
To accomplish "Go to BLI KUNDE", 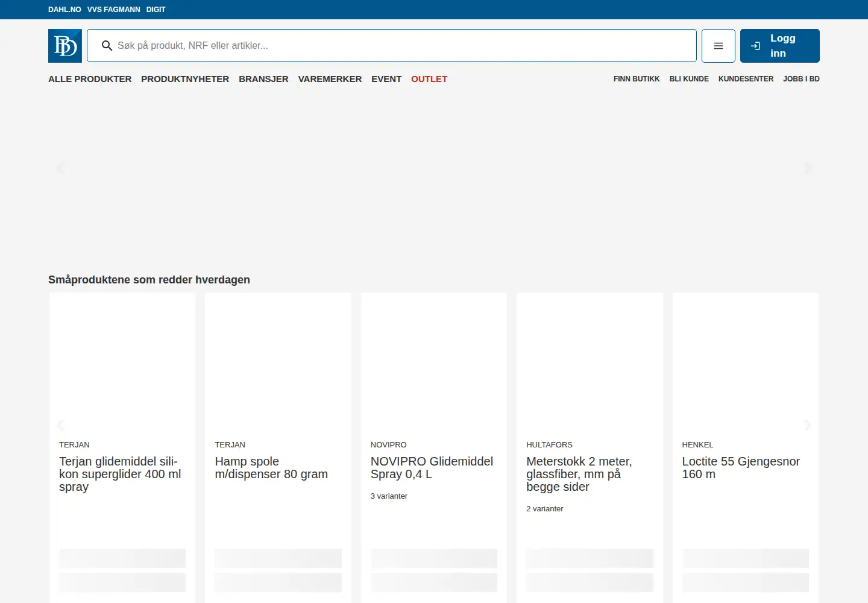I will 689,79.
